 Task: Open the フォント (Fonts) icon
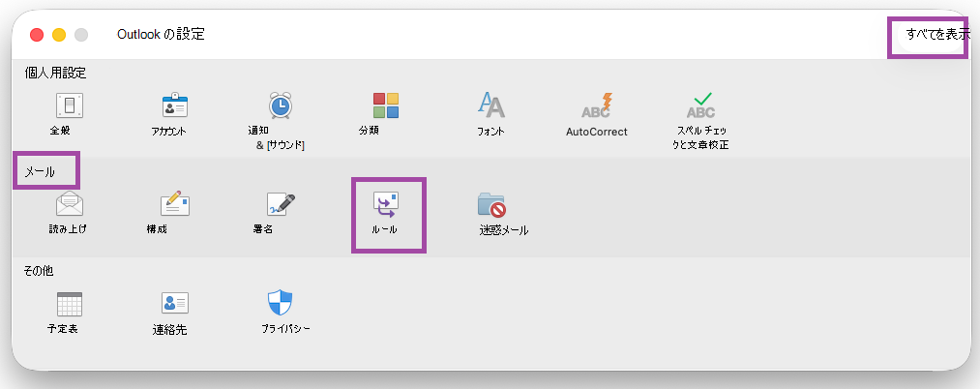coord(491,105)
